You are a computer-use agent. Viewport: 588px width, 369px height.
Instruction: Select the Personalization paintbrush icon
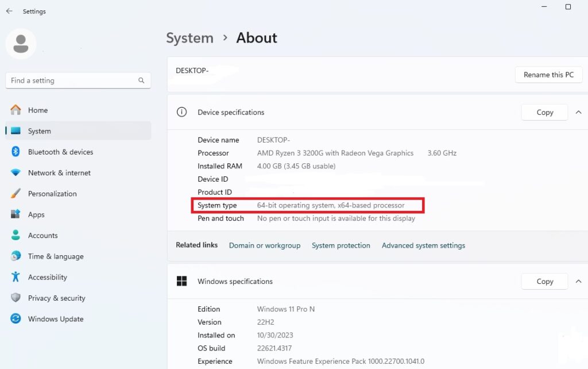coord(16,194)
